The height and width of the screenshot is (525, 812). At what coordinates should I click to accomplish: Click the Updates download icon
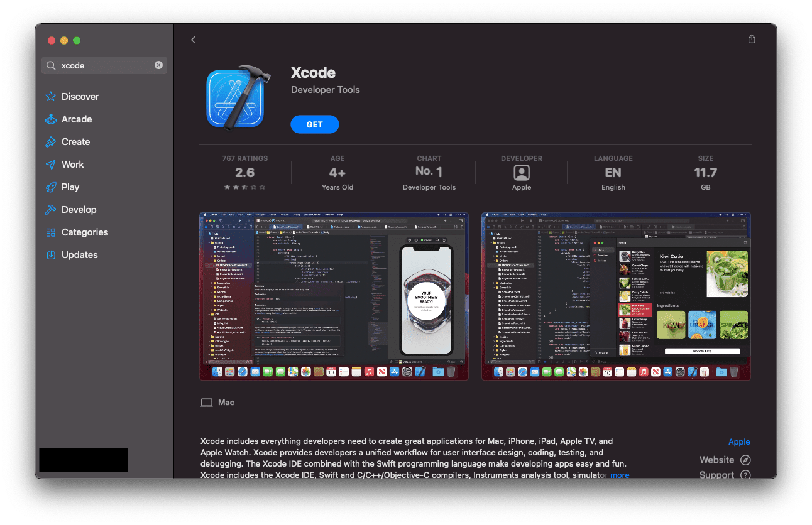[x=51, y=255]
